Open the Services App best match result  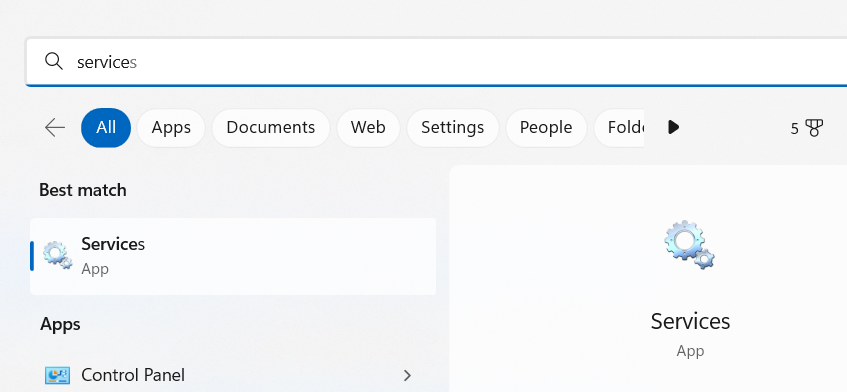[233, 256]
